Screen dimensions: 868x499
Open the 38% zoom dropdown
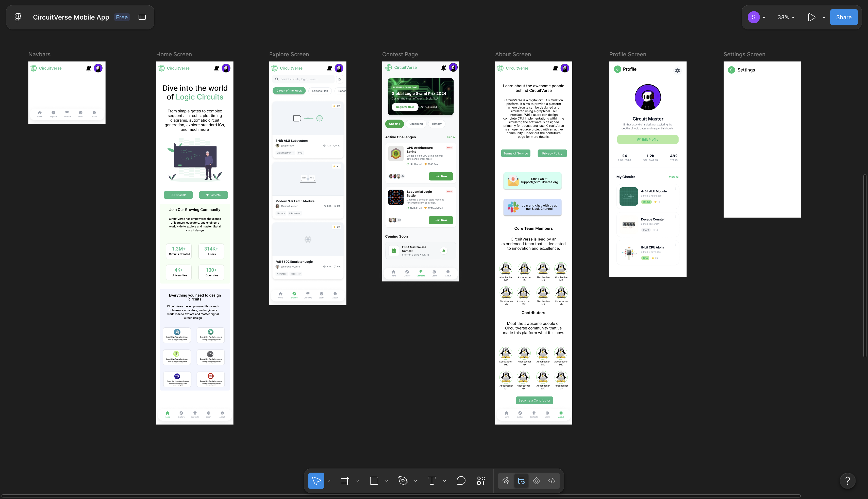786,17
